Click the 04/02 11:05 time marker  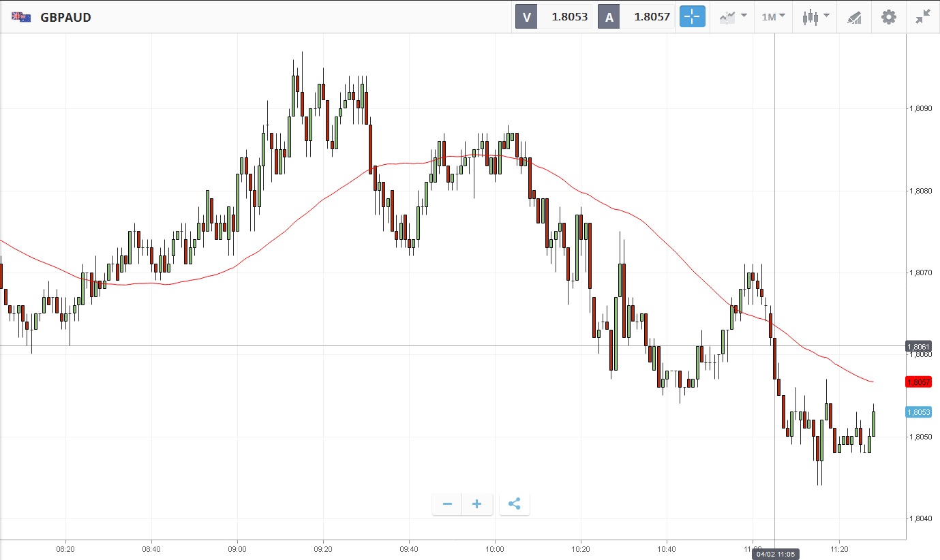774,555
